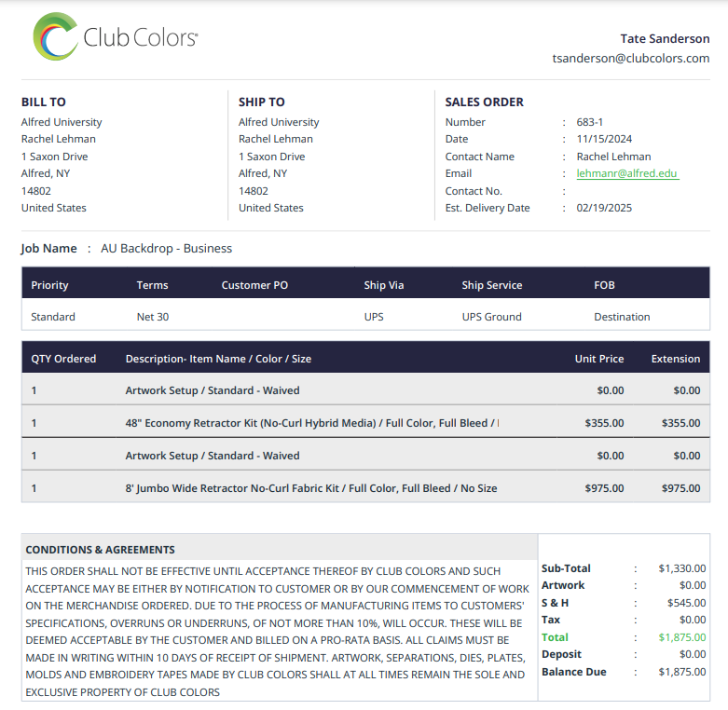Image resolution: width=728 pixels, height=710 pixels.
Task: Click the Terms column header
Action: 152,285
